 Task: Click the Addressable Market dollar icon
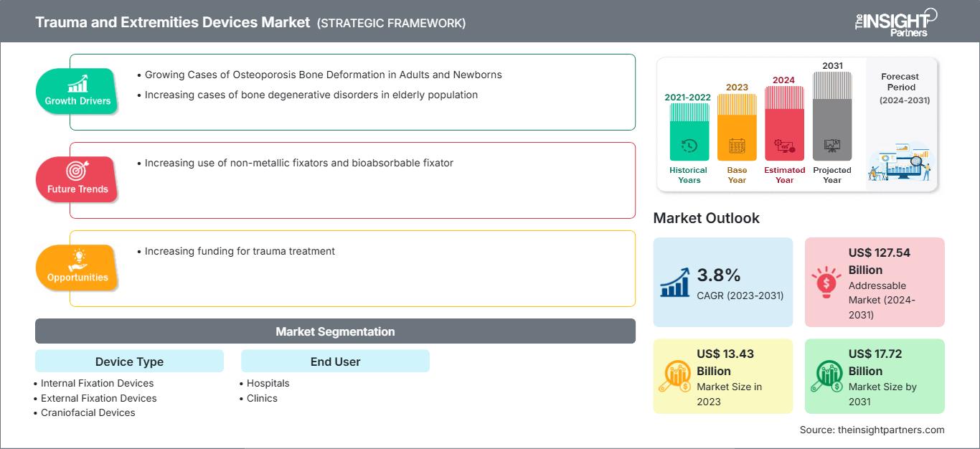coord(826,281)
